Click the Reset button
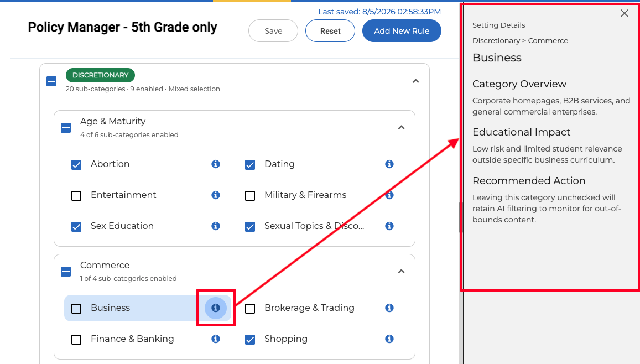 click(330, 30)
